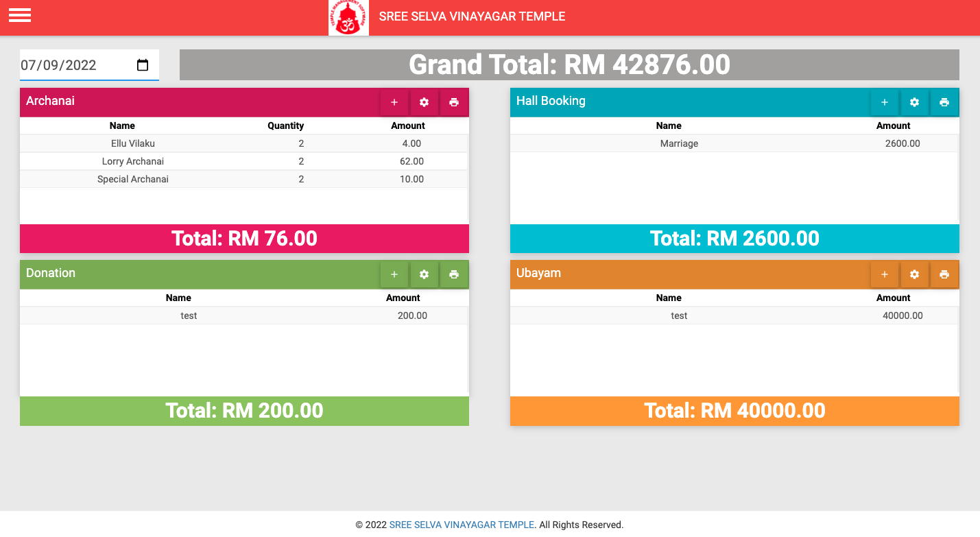This screenshot has width=980, height=537.
Task: Print the Donation report
Action: pyautogui.click(x=453, y=274)
